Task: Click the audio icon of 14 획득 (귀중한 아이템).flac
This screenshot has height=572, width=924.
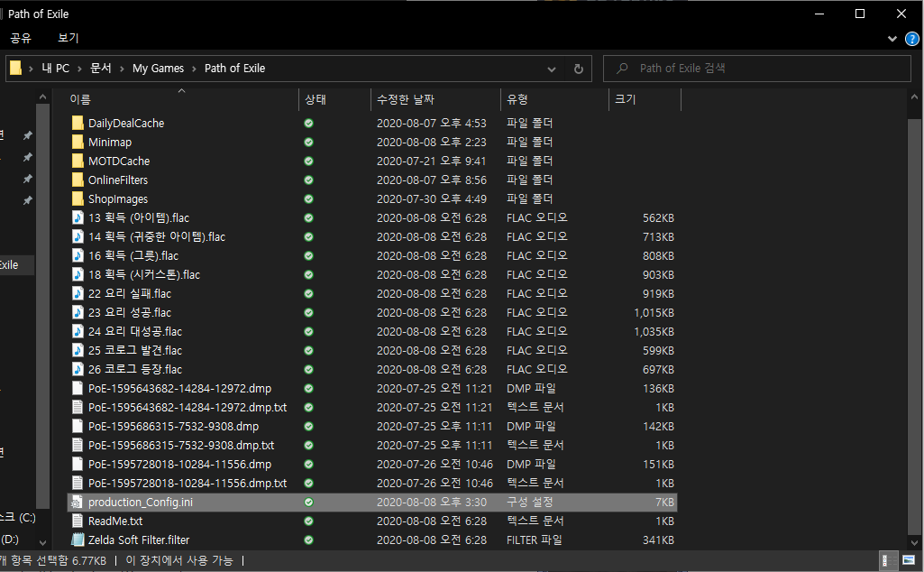Action: (78, 236)
